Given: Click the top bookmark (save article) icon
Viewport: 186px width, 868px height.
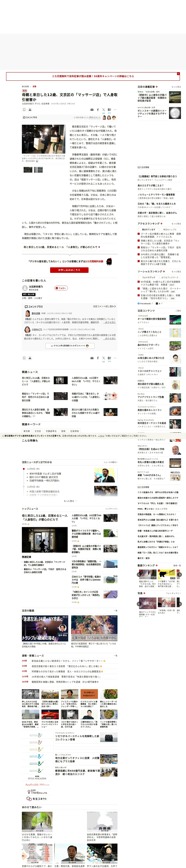Looking at the screenshot, I should coord(24,110).
